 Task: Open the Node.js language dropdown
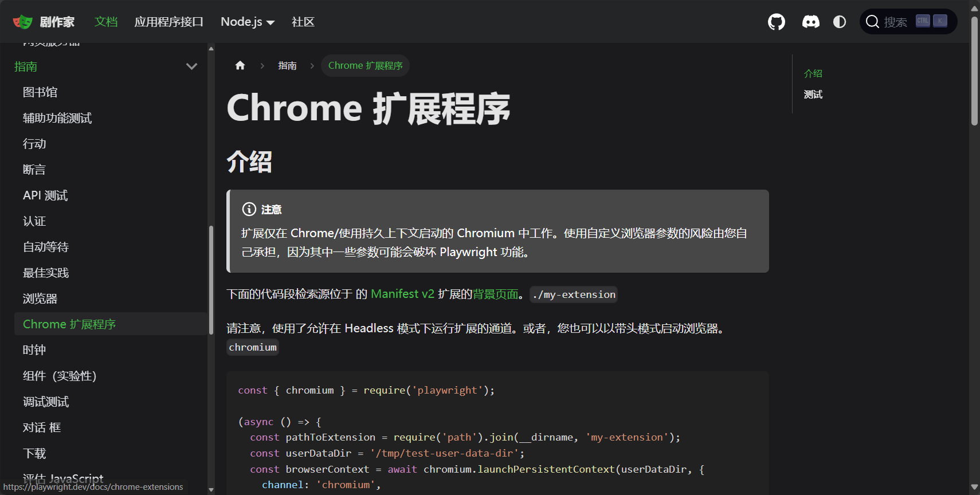pyautogui.click(x=248, y=22)
